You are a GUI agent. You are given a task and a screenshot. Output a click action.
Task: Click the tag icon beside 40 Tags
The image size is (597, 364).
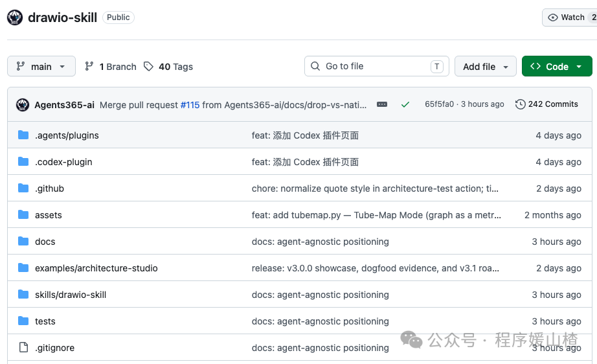pos(148,67)
